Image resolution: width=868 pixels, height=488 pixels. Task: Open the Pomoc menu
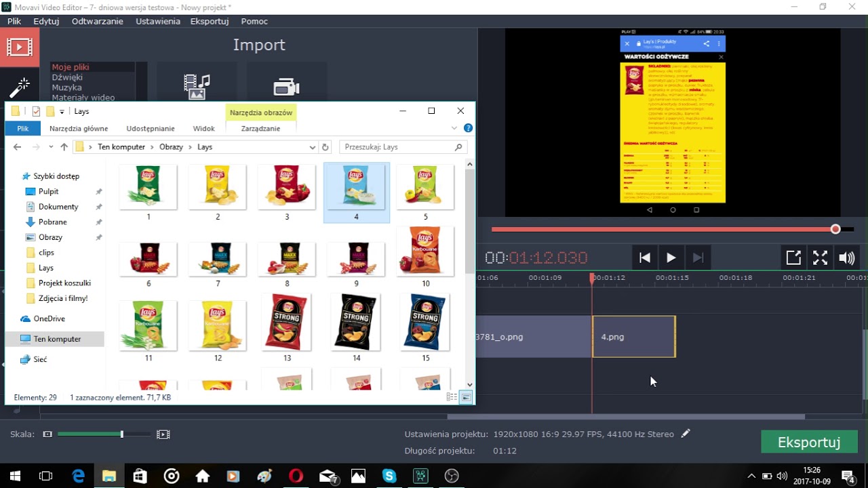[254, 21]
